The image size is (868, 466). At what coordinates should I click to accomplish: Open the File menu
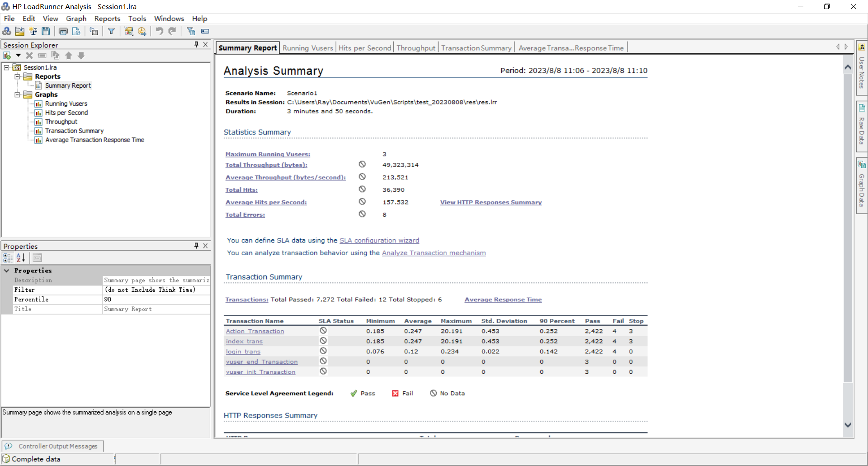(9, 19)
